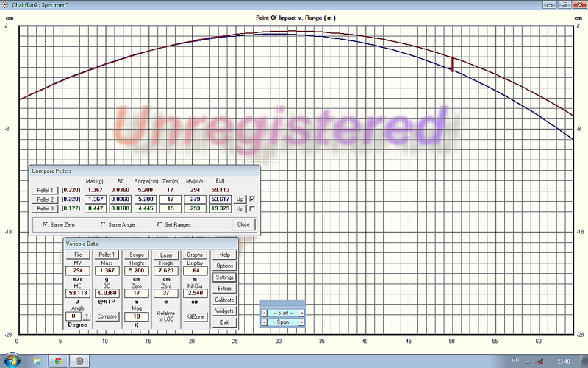Edit Pellet 3 BC field 0.0100

(x=121, y=208)
